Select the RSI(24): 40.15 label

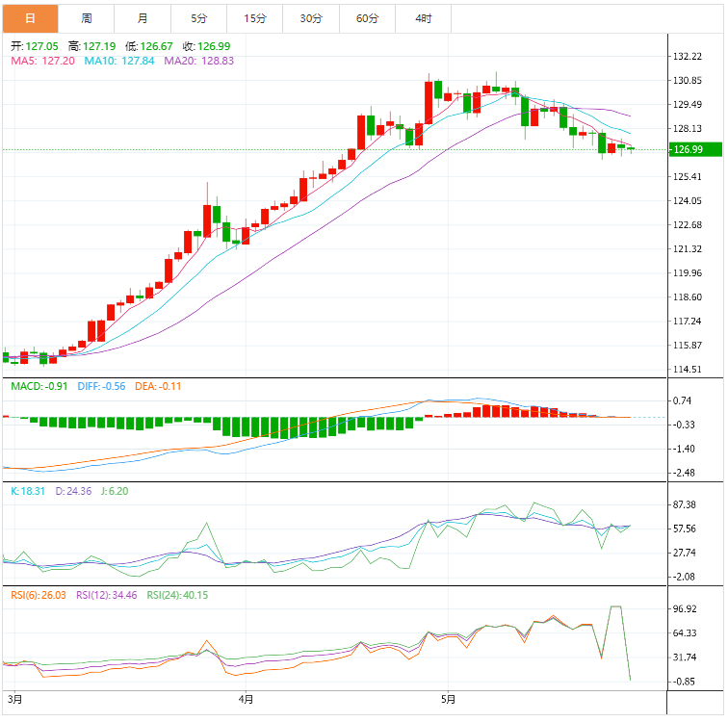coord(176,595)
